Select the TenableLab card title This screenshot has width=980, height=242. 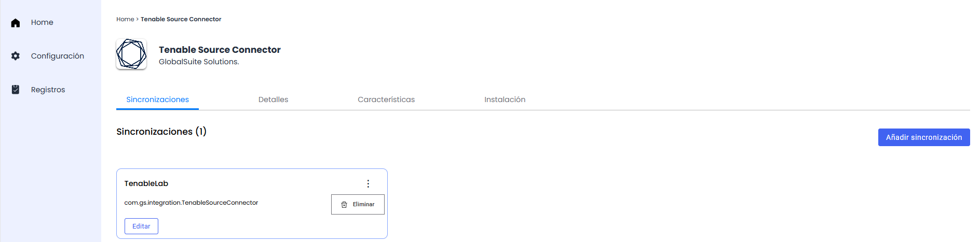click(146, 183)
